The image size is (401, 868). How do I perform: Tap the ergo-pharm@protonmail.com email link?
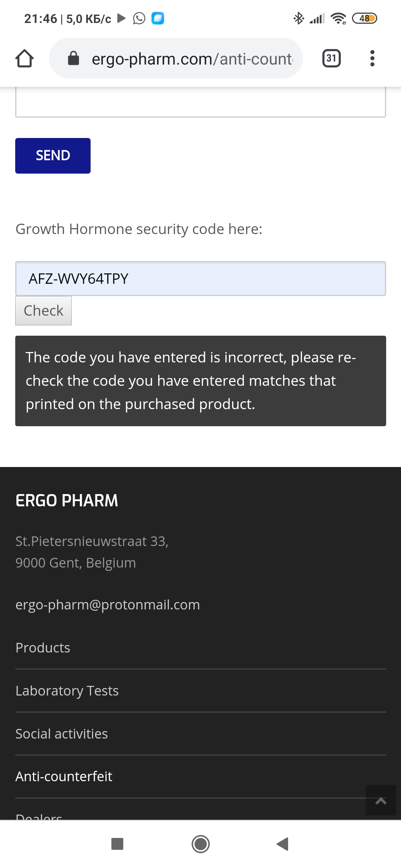108,605
